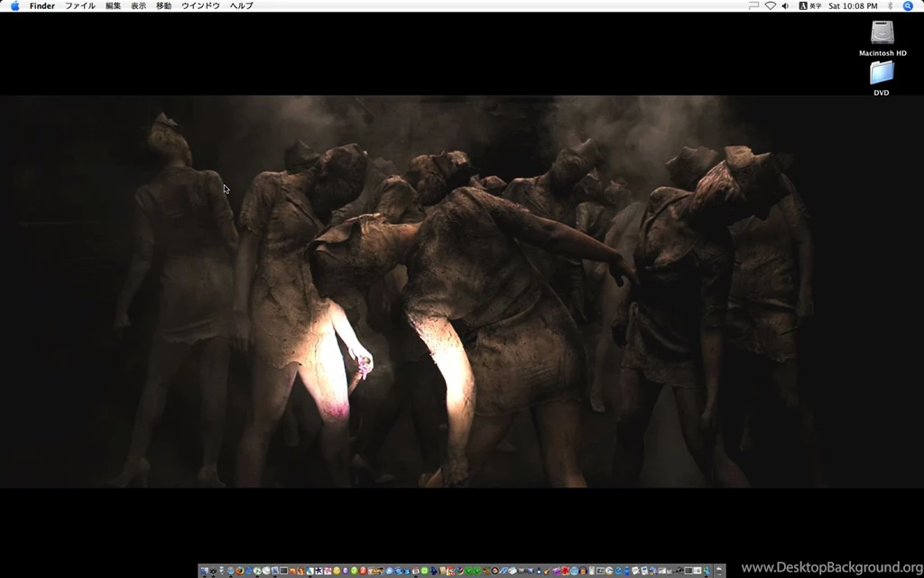Image resolution: width=924 pixels, height=578 pixels.
Task: Open the ウインドウ (Window) menu
Action: pos(200,5)
